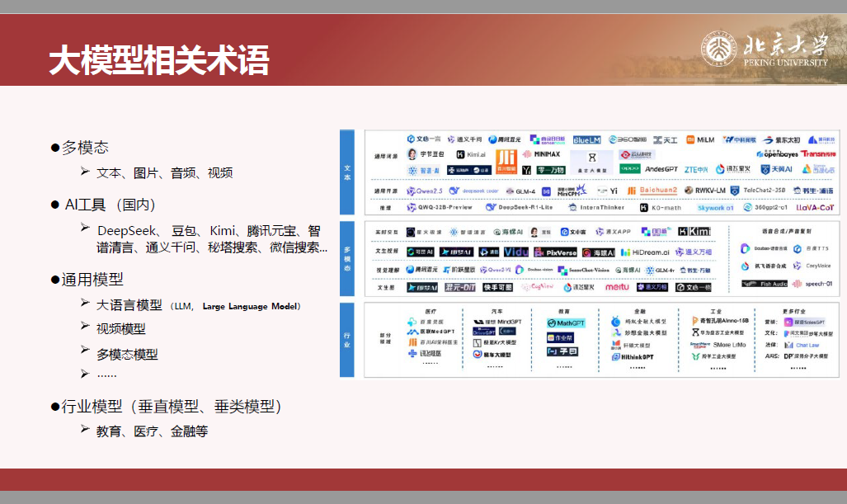Click the industry column heading 金融
The image size is (847, 504).
(x=639, y=311)
